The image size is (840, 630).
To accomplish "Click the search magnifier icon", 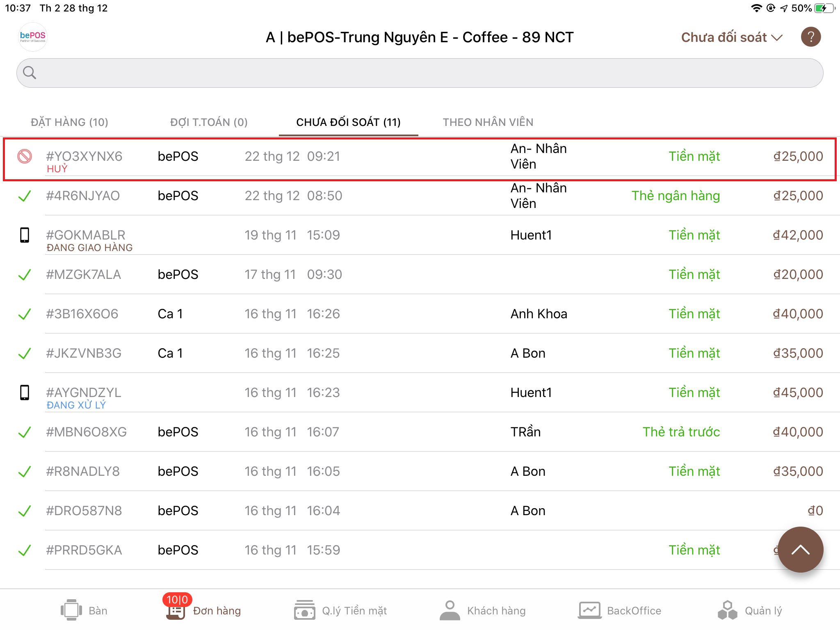I will 30,73.
